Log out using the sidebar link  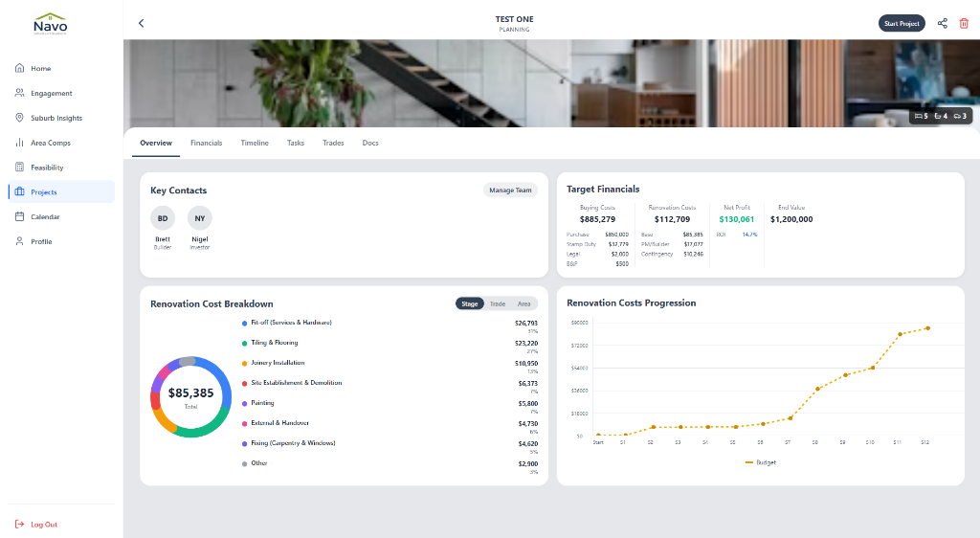coord(43,525)
